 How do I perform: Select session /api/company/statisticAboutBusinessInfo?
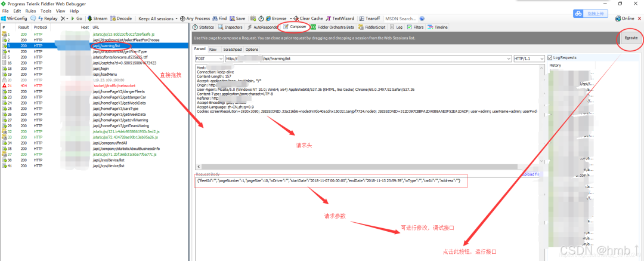click(95, 148)
